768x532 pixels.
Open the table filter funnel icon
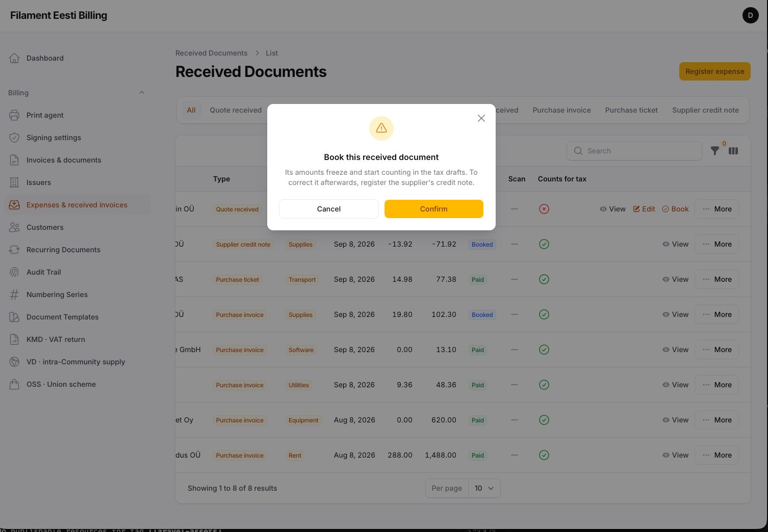point(715,151)
